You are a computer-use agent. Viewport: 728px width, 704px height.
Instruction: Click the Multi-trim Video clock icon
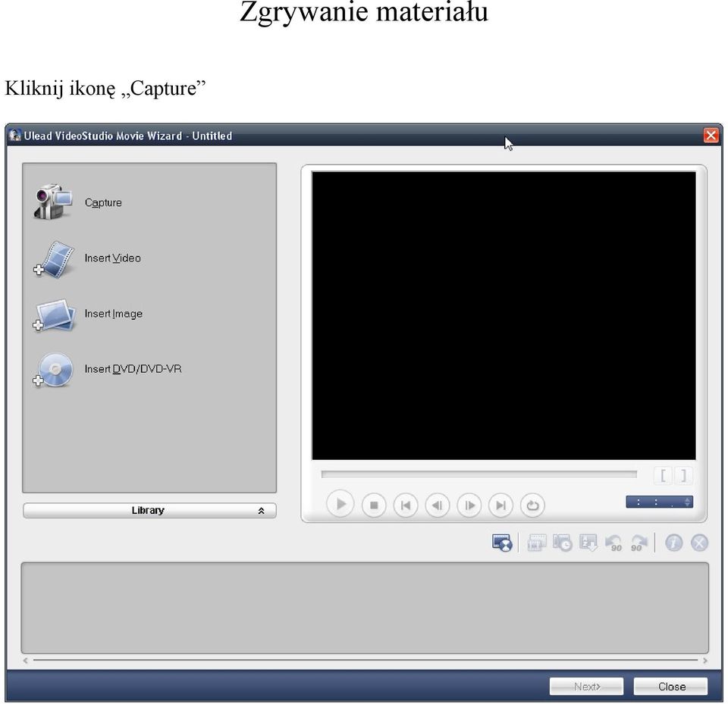point(562,543)
